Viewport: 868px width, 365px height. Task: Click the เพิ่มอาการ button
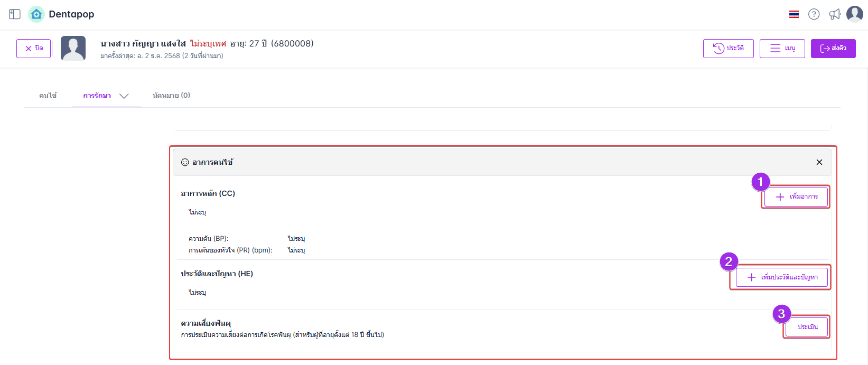pos(796,196)
